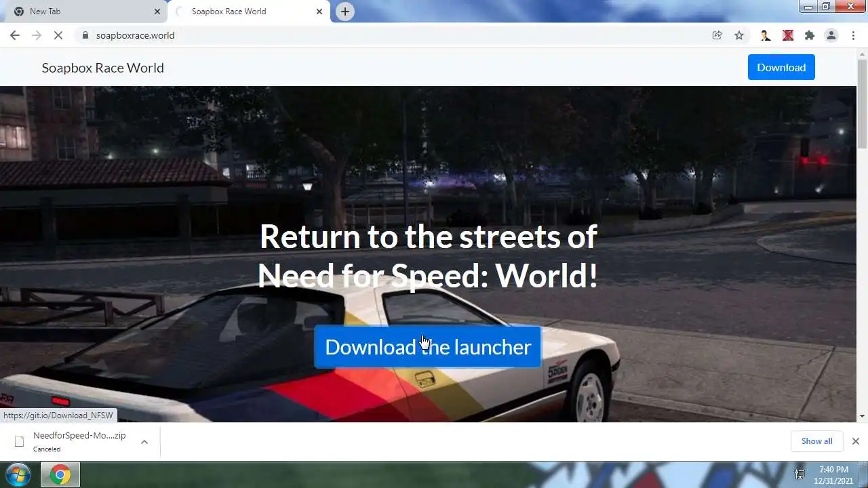The image size is (868, 488).
Task: Go back using the browser back arrow
Action: pyautogui.click(x=15, y=35)
